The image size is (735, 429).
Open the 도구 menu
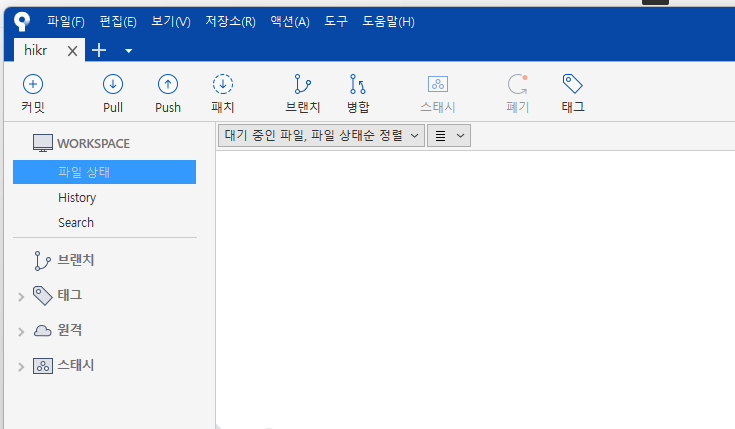point(336,22)
